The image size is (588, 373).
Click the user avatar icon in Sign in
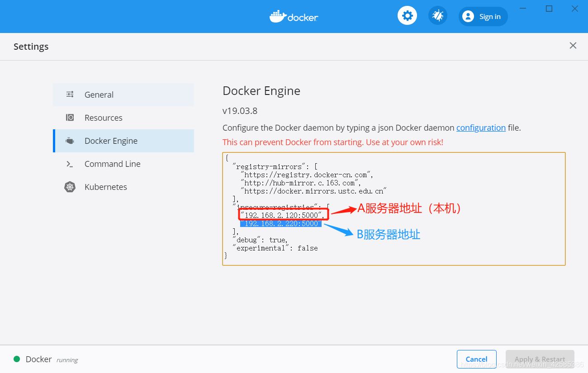click(468, 16)
